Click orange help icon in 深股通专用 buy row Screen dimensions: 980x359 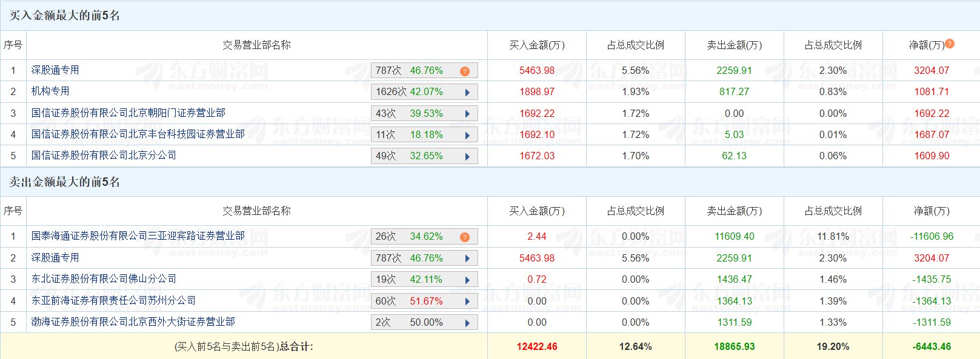pos(465,71)
